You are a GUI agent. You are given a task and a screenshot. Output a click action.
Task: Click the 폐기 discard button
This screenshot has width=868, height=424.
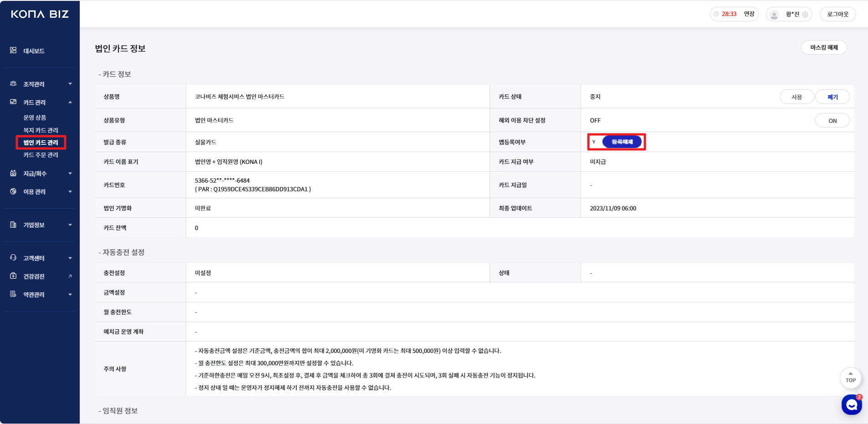[832, 97]
